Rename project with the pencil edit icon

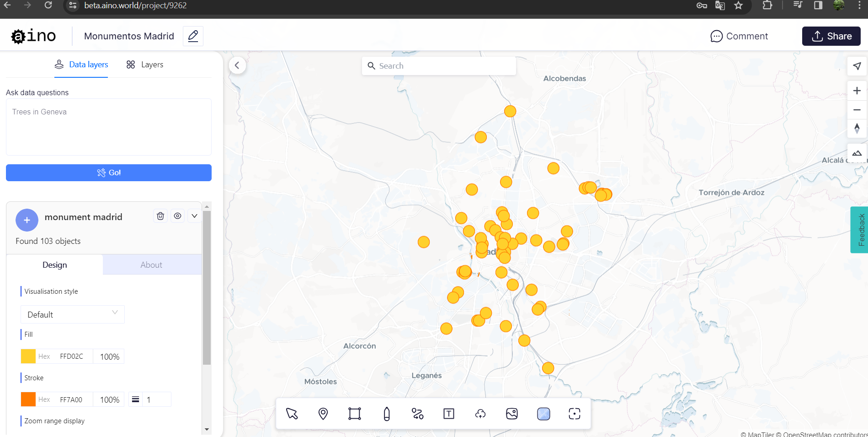(193, 36)
